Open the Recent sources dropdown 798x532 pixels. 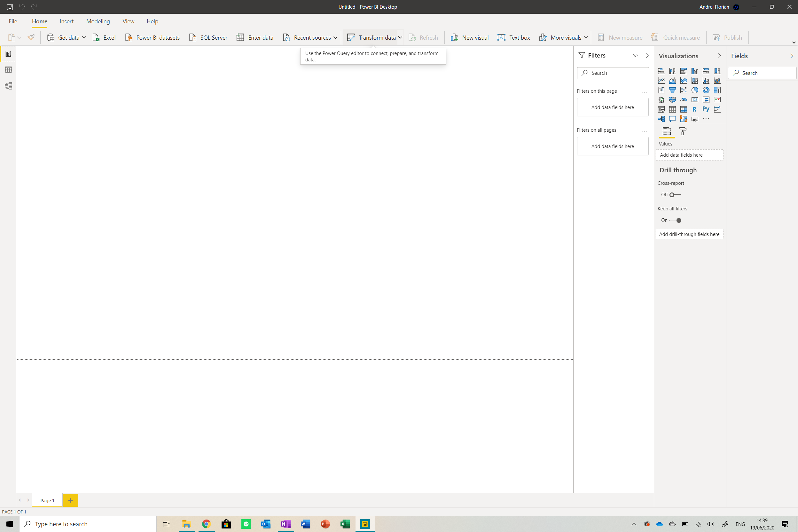tap(335, 38)
